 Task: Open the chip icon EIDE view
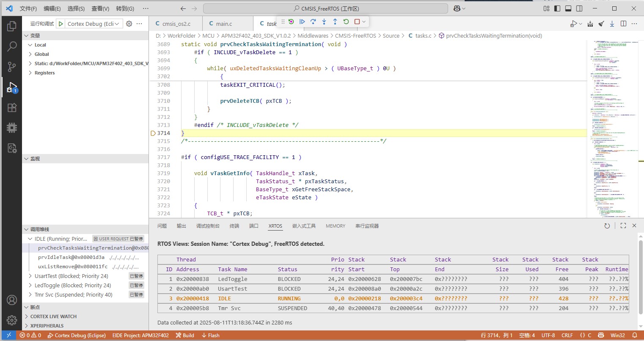[x=12, y=127]
